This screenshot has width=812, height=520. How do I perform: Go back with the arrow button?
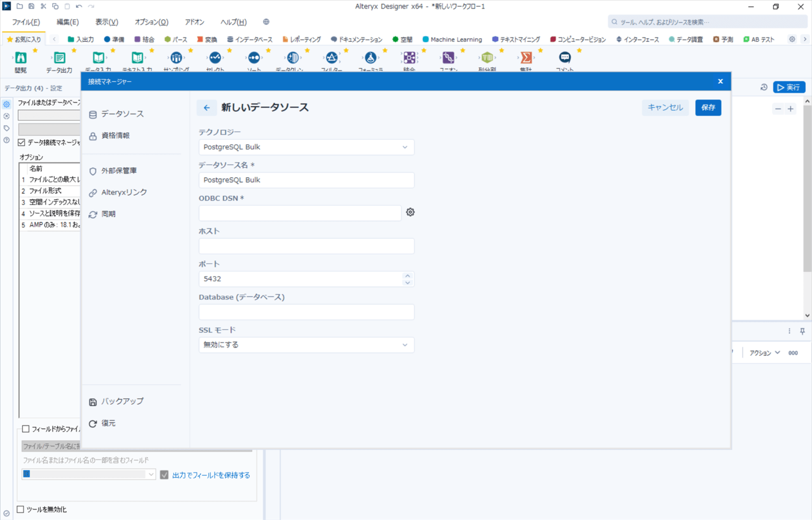tap(207, 108)
